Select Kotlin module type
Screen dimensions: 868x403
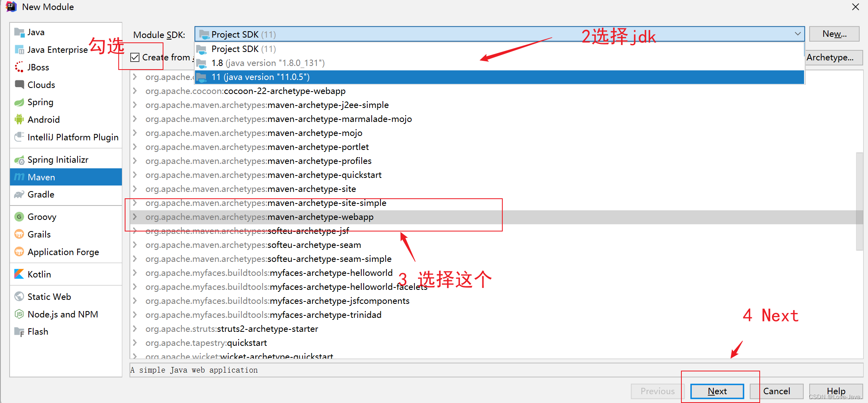click(x=66, y=274)
